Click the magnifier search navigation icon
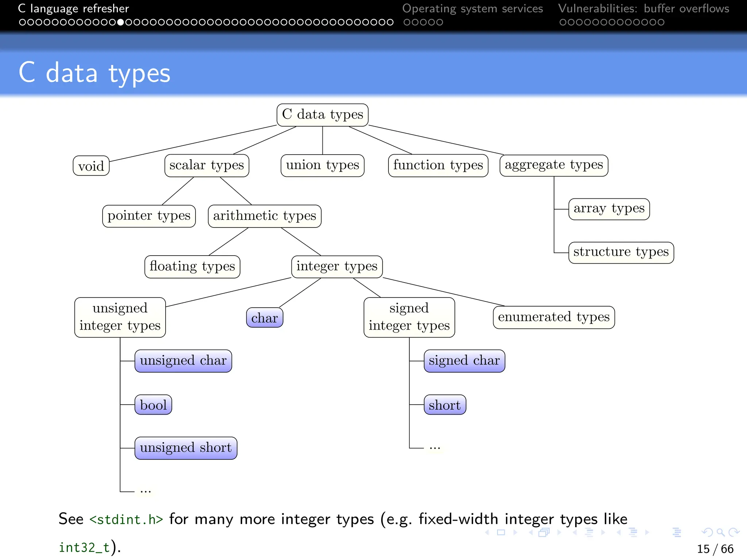This screenshot has height=560, width=747. [720, 533]
